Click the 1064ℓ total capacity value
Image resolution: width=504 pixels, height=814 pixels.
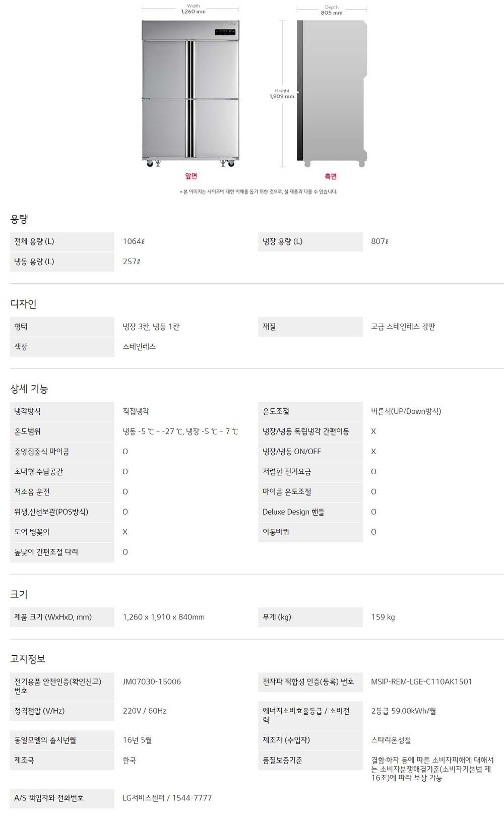click(x=134, y=241)
